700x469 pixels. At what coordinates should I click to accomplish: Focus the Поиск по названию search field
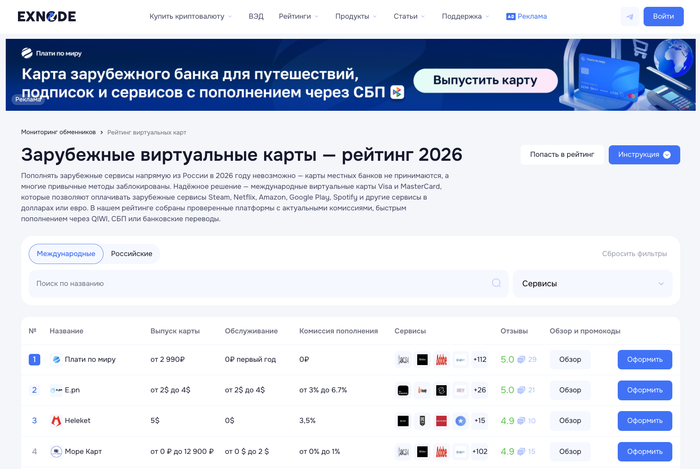pos(268,283)
